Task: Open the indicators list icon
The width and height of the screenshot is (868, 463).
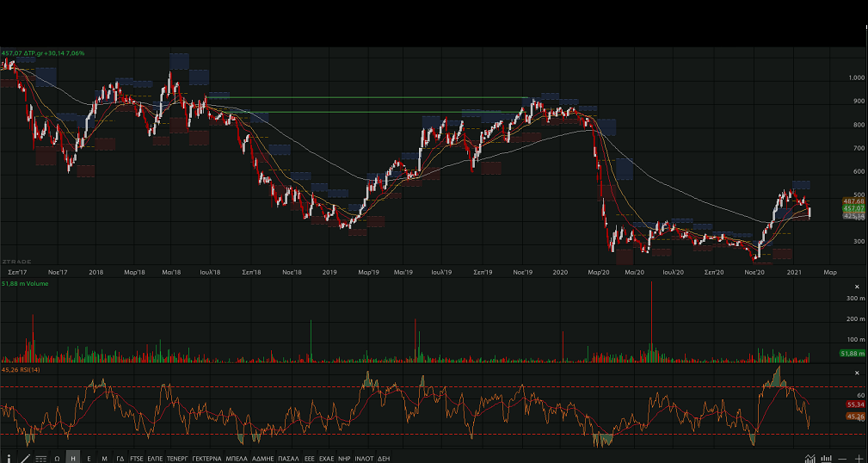Action: [x=41, y=459]
